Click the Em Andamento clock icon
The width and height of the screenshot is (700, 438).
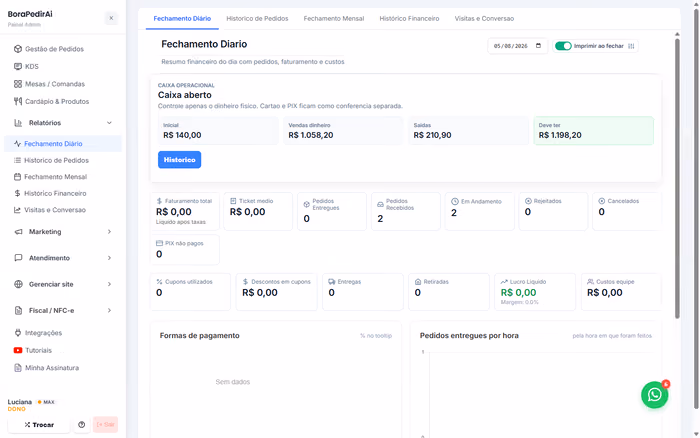pyautogui.click(x=455, y=201)
